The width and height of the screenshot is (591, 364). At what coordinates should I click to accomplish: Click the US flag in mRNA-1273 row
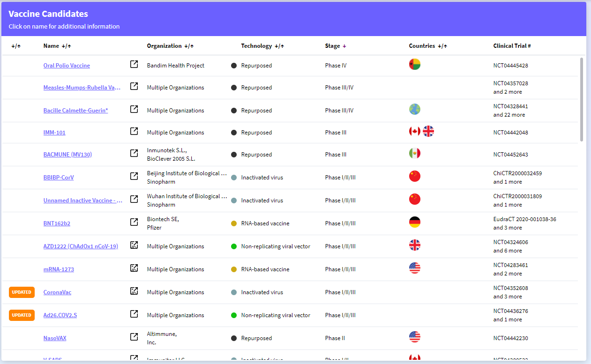click(415, 268)
